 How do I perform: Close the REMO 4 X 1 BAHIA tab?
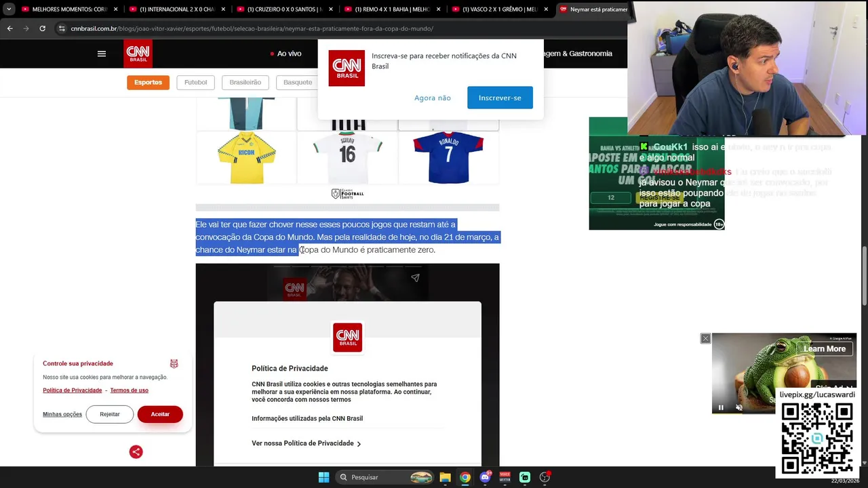point(438,9)
